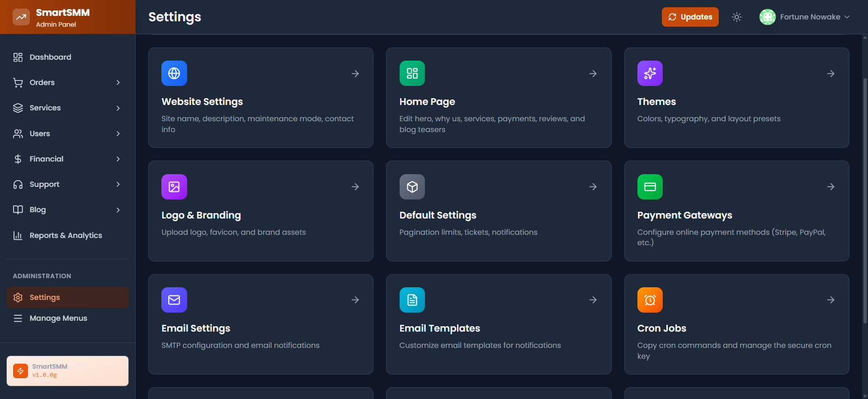Click the Logo & Branding image icon
868x399 pixels.
pos(174,187)
